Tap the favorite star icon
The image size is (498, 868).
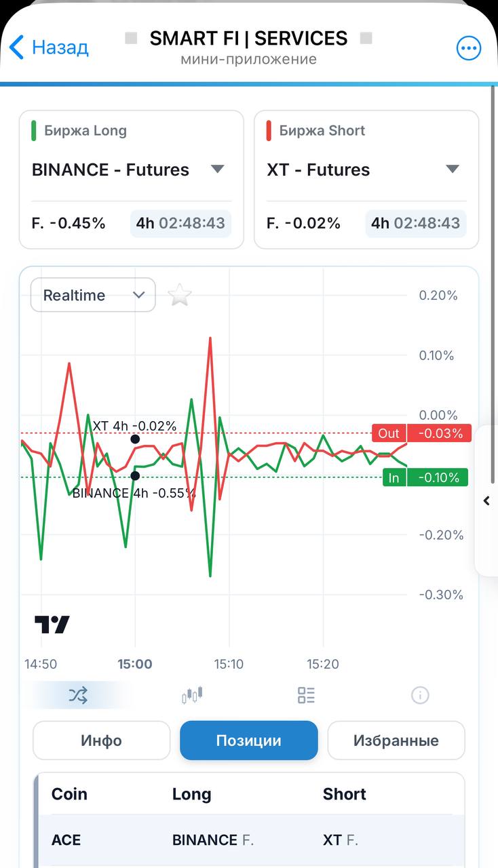pos(180,295)
